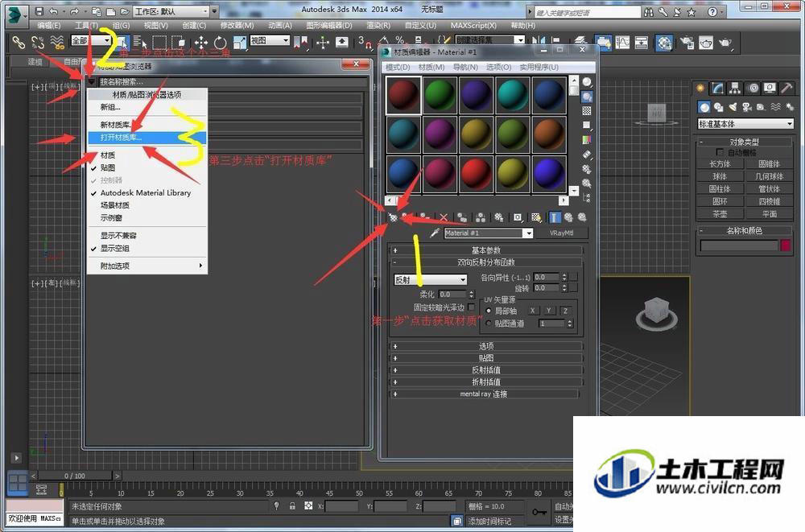The height and width of the screenshot is (532, 805).
Task: Click the Render Production teapot icon
Action: click(725, 43)
